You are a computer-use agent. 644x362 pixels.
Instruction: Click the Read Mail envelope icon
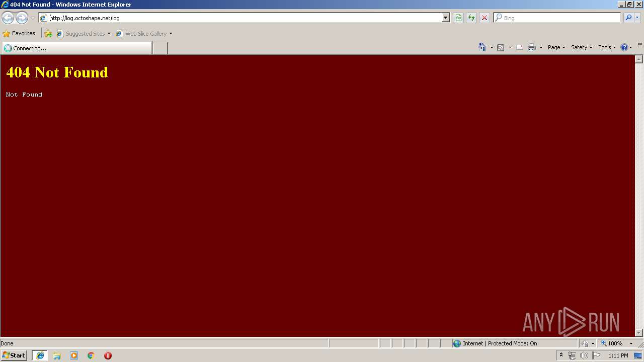520,47
